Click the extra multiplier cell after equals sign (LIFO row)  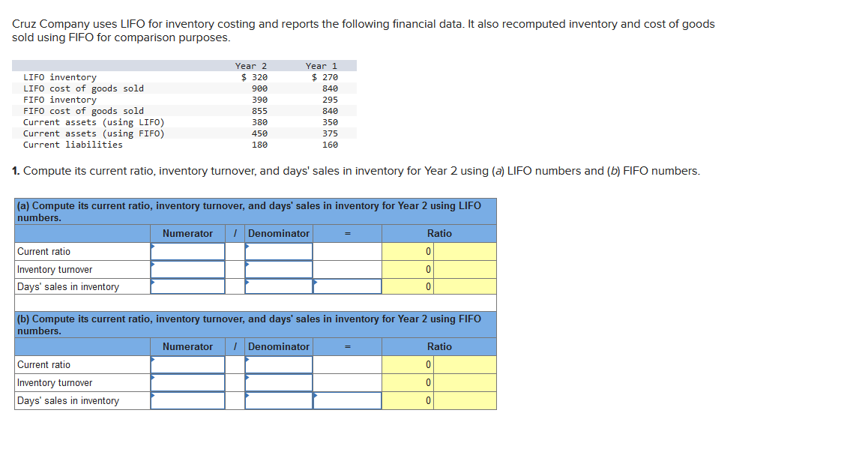point(346,286)
